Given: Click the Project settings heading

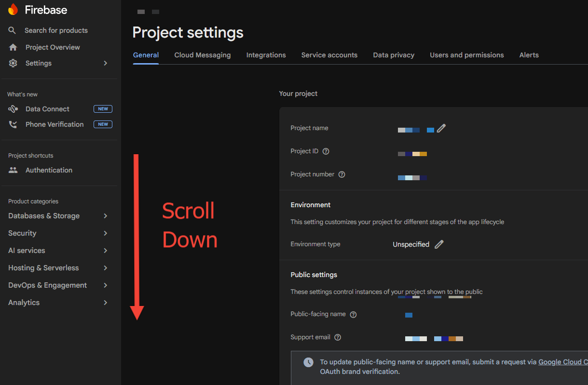Looking at the screenshot, I should pos(188,33).
